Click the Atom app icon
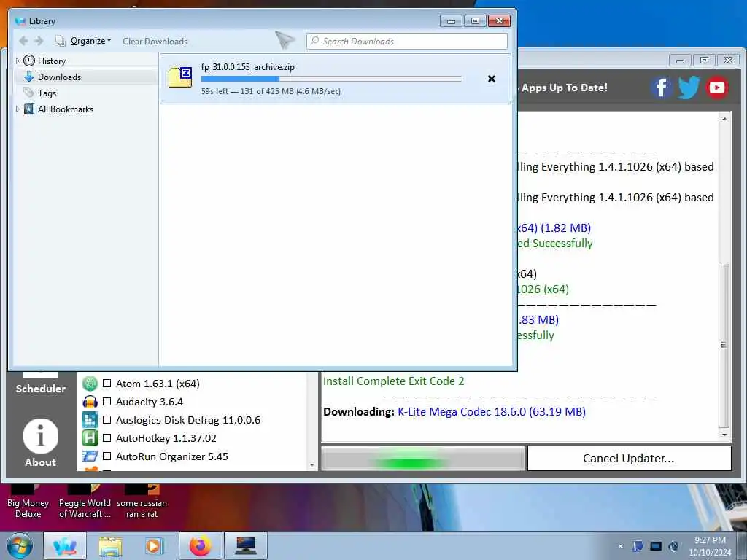747x560 pixels. [90, 384]
